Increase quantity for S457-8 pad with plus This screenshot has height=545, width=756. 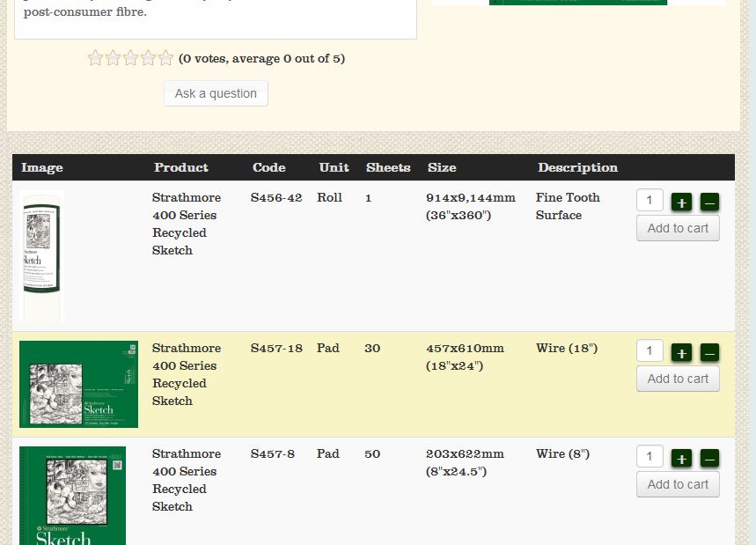coord(681,458)
